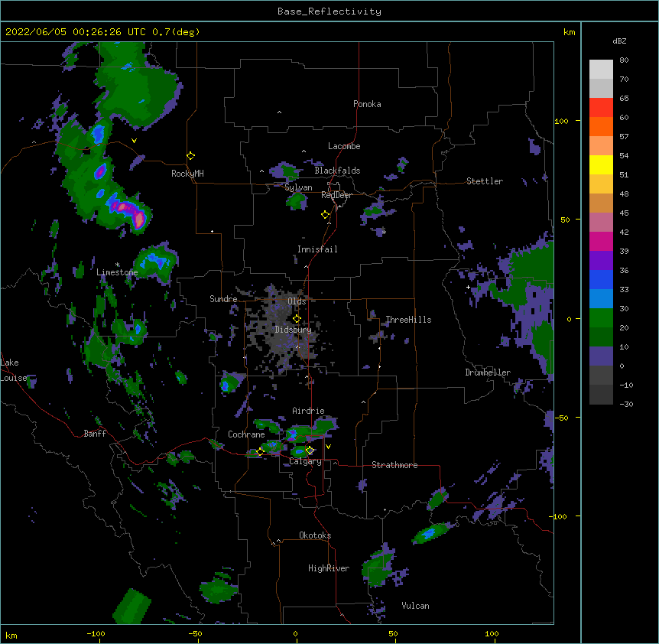
Task: Click the yellow diamond marker near Olds
Action: click(297, 319)
